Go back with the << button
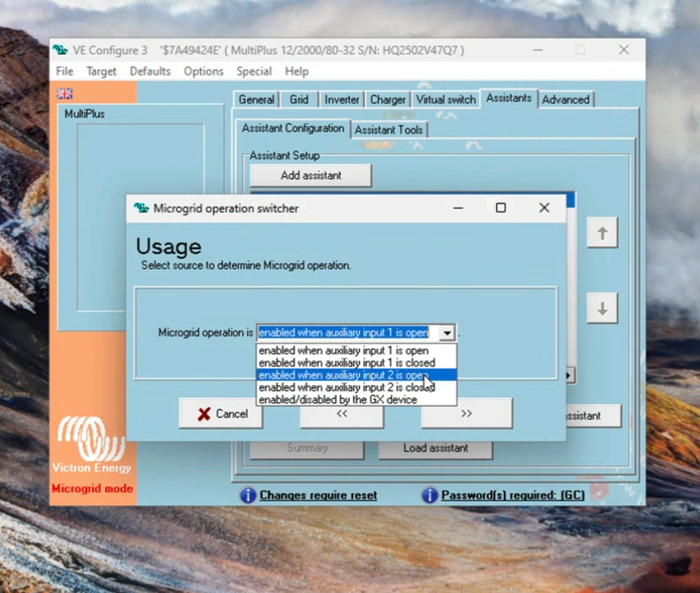 pos(342,414)
